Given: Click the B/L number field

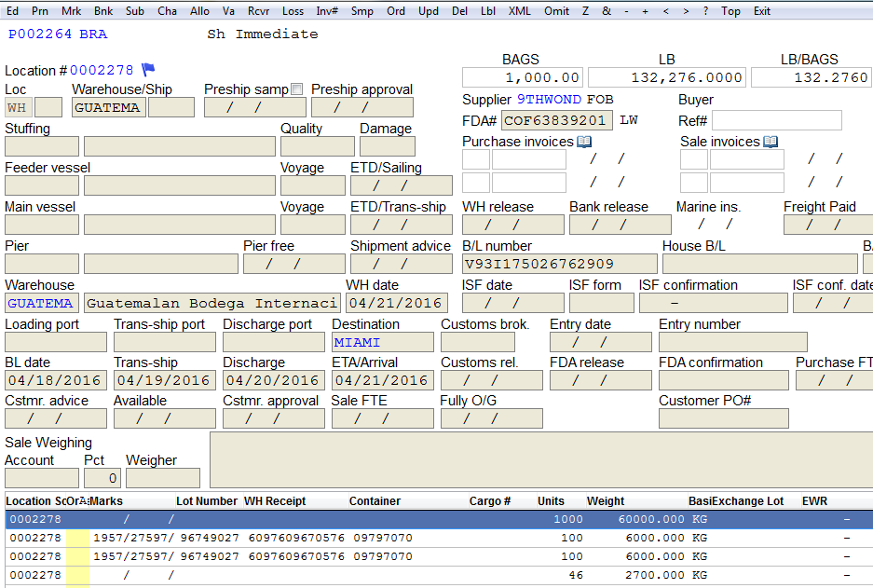Looking at the screenshot, I should point(560,264).
